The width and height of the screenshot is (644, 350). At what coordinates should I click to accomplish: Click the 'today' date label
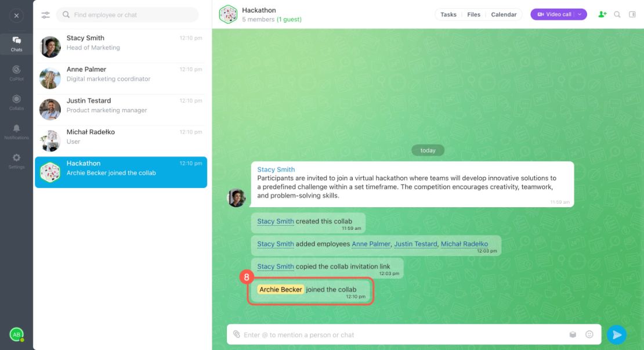click(x=428, y=150)
